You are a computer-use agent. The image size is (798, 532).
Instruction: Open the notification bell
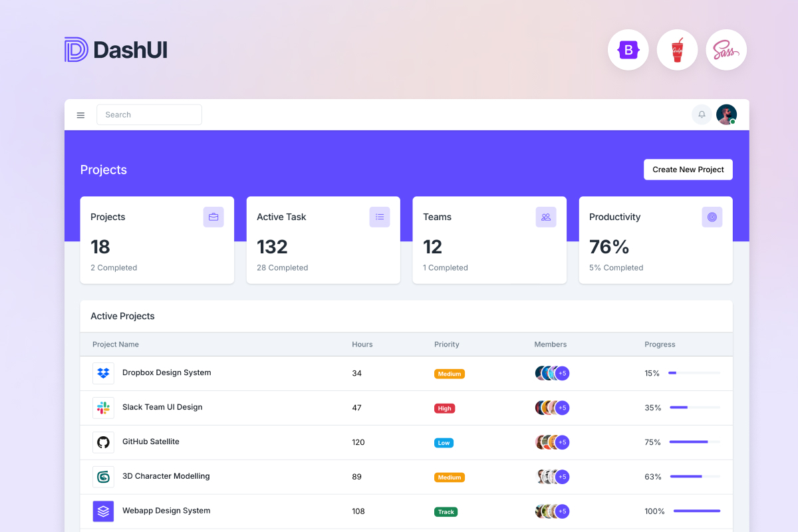tap(702, 114)
